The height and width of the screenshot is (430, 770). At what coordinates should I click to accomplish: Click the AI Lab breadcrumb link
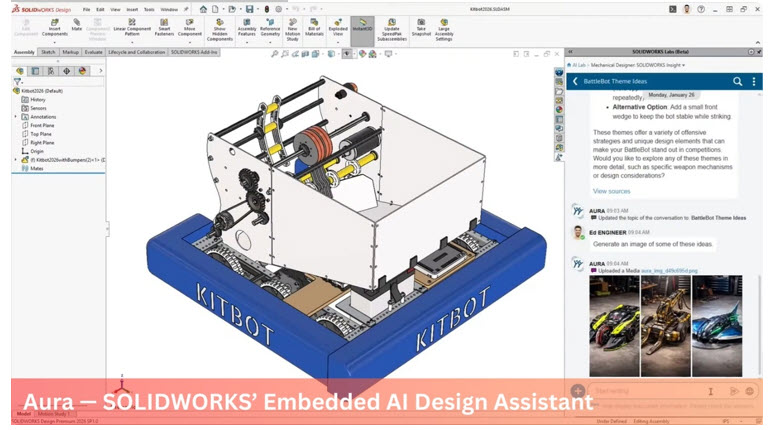(579, 65)
